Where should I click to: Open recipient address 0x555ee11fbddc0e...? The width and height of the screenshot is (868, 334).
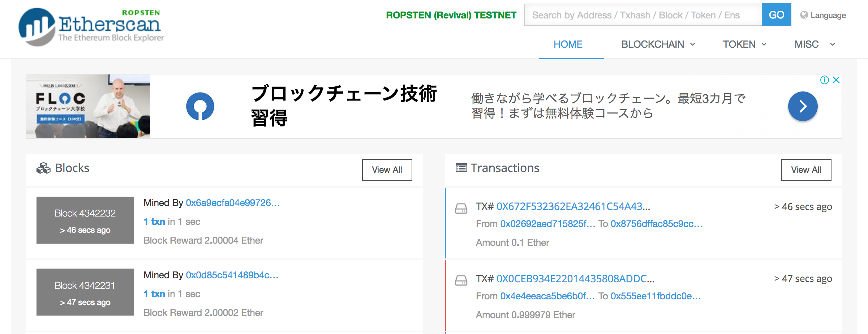656,296
